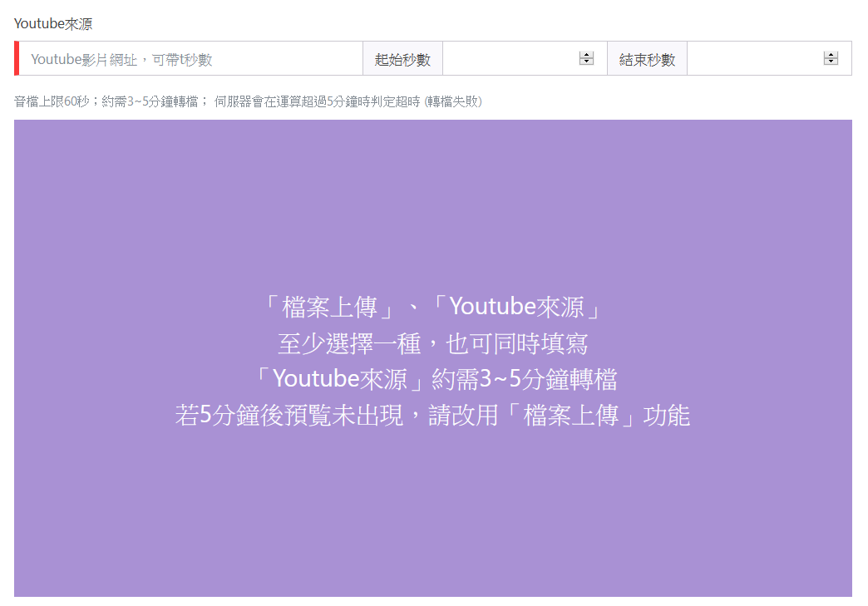
Task: Click the Youtube影片網址 input field
Action: point(191,59)
